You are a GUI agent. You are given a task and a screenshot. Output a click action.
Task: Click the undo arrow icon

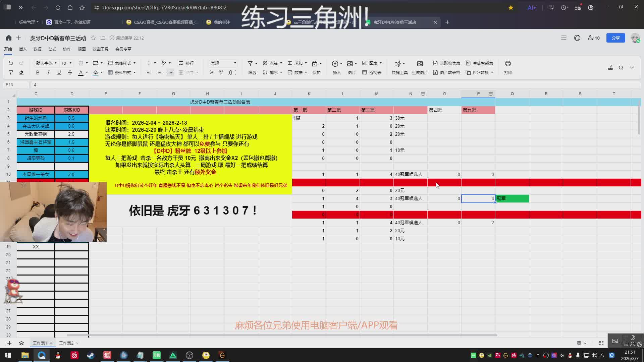click(x=11, y=63)
